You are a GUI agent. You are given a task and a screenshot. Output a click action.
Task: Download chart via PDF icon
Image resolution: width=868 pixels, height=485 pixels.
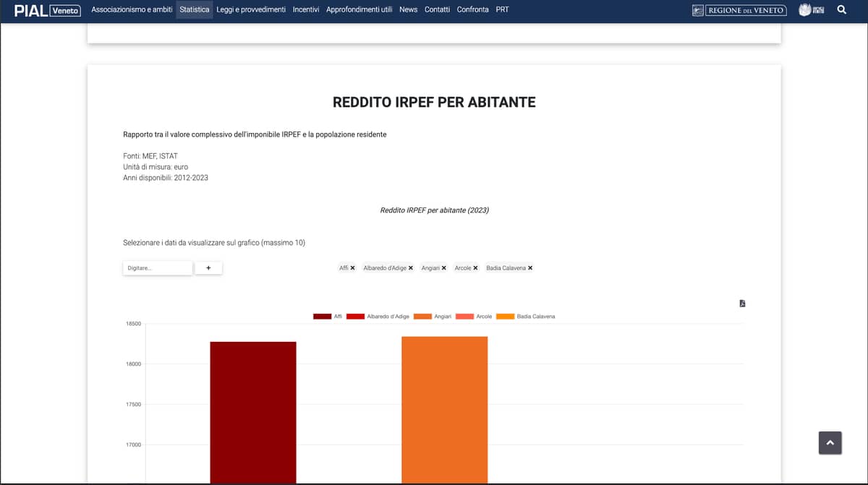click(x=742, y=304)
